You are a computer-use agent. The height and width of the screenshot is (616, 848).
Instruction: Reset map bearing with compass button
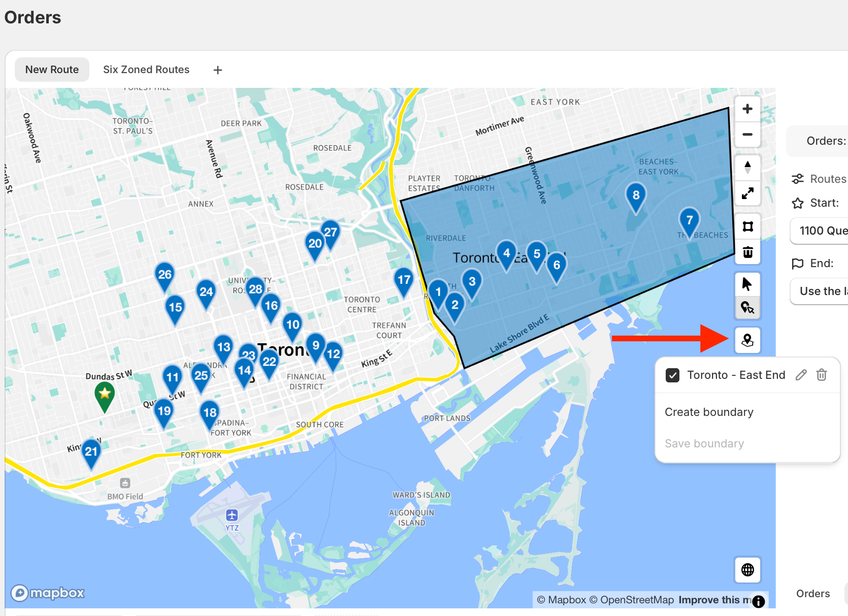(747, 168)
